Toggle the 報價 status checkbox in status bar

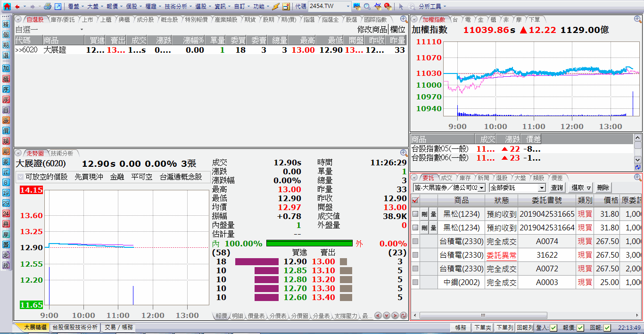(580, 328)
